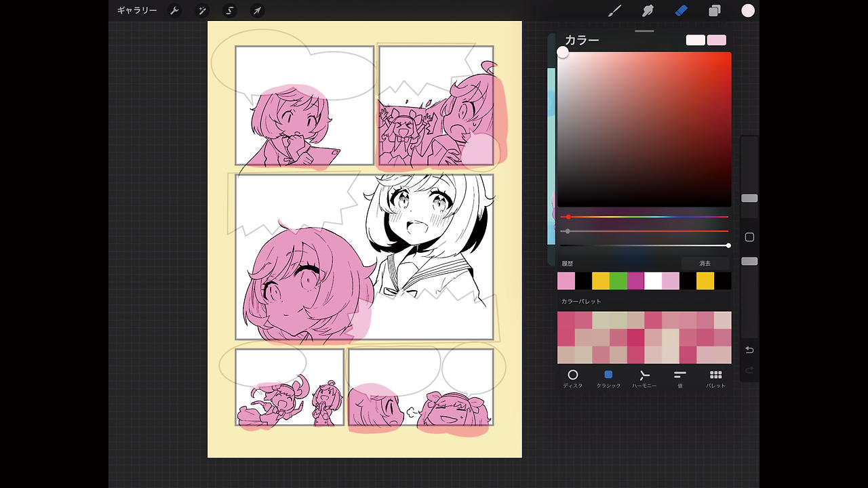Switch to the ハーモニー color tab

click(644, 379)
